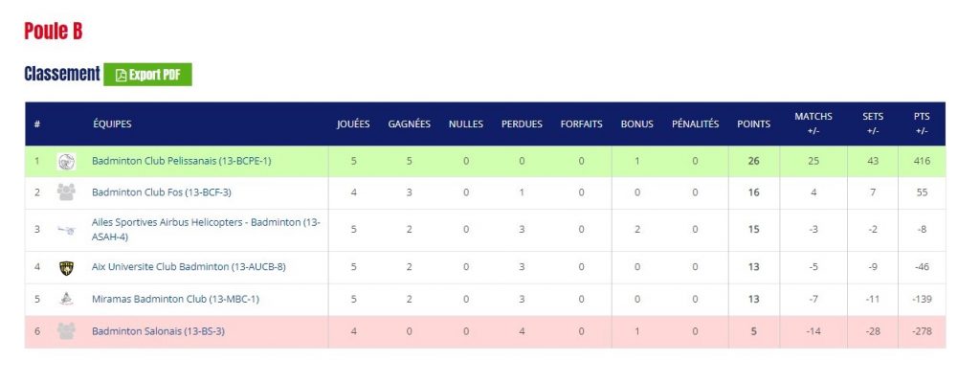Click the Miramas Badminton Club logo
The width and height of the screenshot is (980, 383).
[66, 299]
